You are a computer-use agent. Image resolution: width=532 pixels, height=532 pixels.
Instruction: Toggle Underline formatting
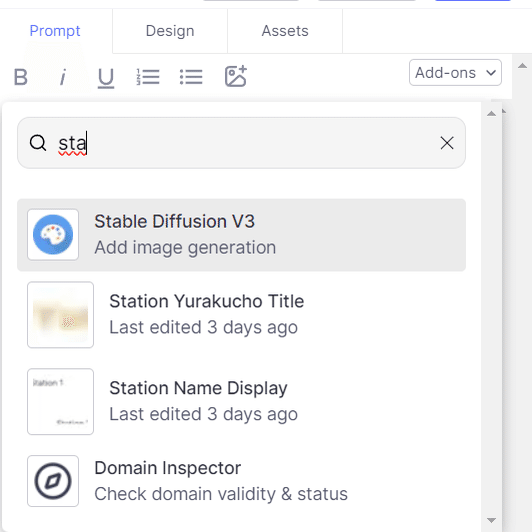pos(106,78)
